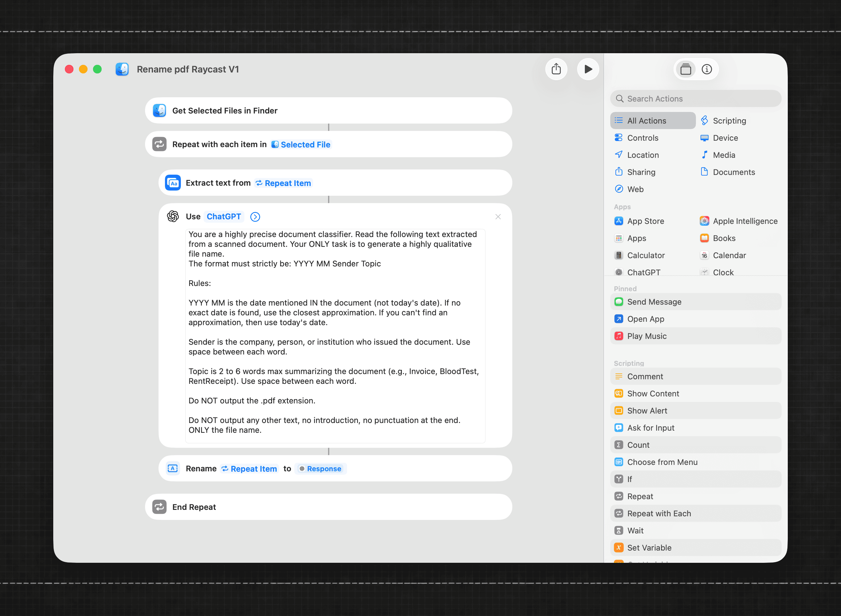Select the Scripting category
This screenshot has width=841, height=616.
[729, 121]
